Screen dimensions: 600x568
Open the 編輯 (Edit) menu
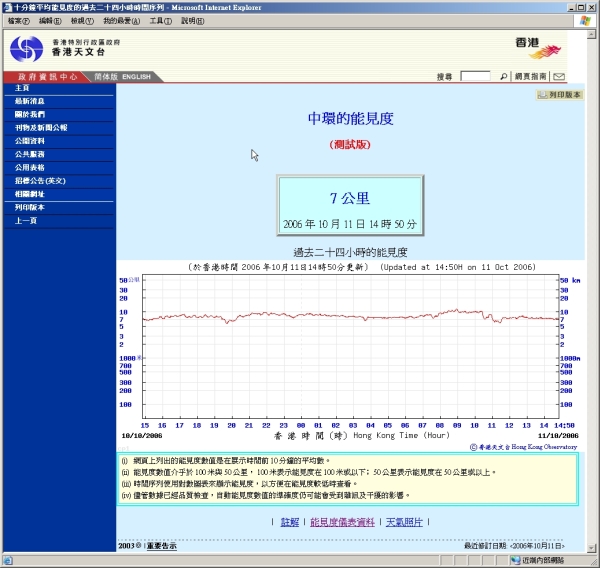tap(50, 21)
